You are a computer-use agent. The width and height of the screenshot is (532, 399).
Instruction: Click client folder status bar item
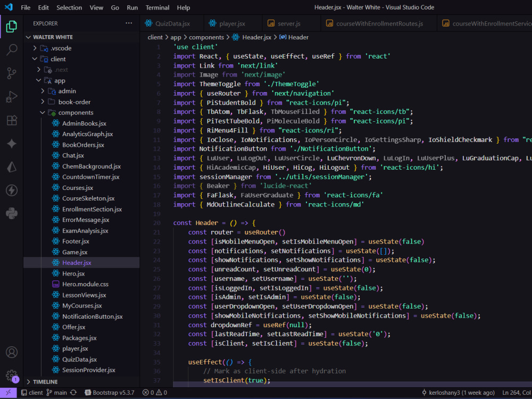pos(32,393)
